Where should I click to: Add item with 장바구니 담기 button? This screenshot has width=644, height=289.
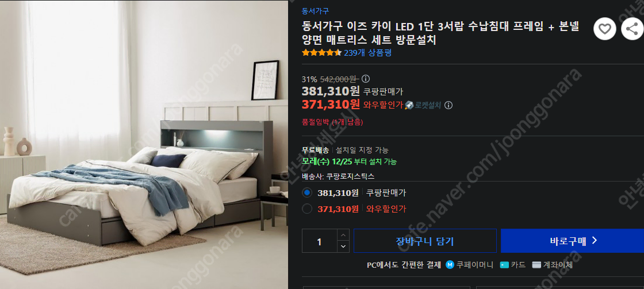[425, 241]
